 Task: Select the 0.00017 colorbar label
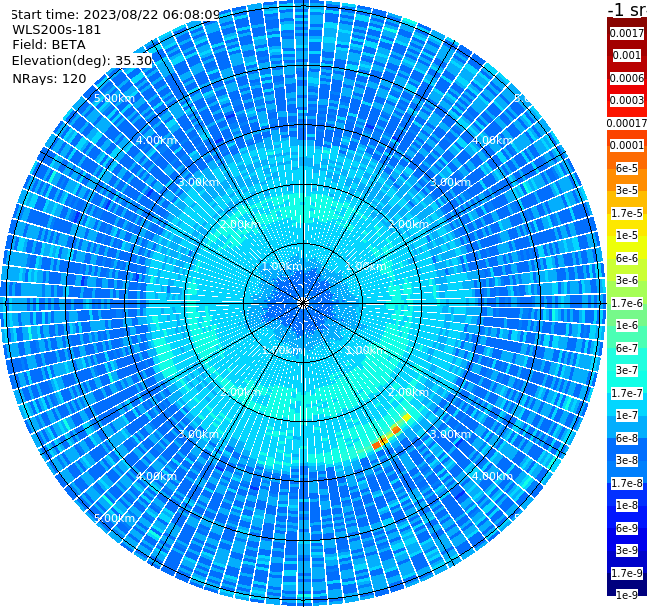[x=626, y=123]
